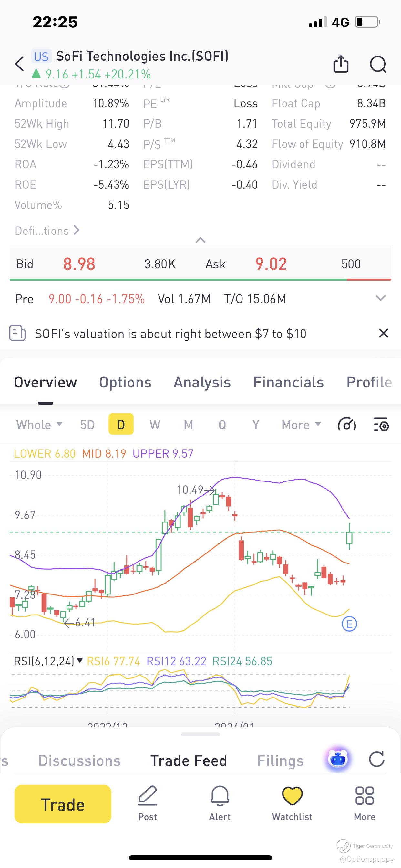Dismiss the SOFI valuation news banner
The image size is (401, 868).
tap(384, 333)
